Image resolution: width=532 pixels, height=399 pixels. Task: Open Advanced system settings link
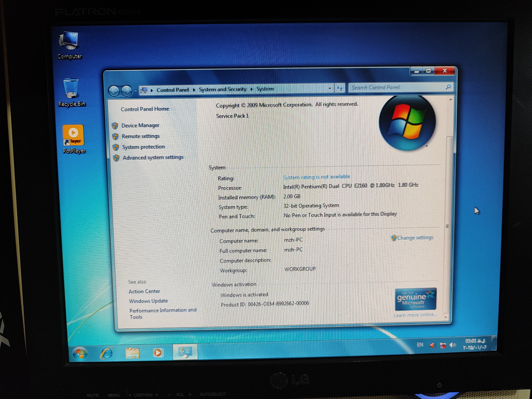(x=153, y=157)
